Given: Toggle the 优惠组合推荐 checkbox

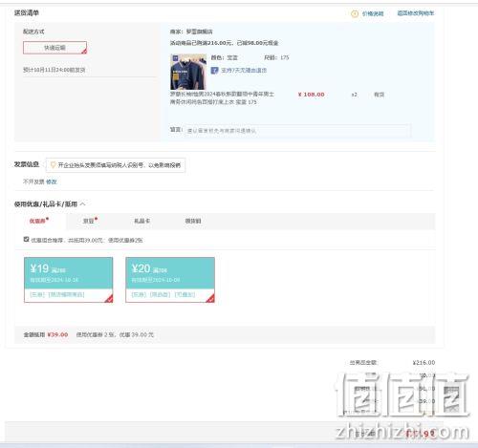Looking at the screenshot, I should click(x=26, y=239).
